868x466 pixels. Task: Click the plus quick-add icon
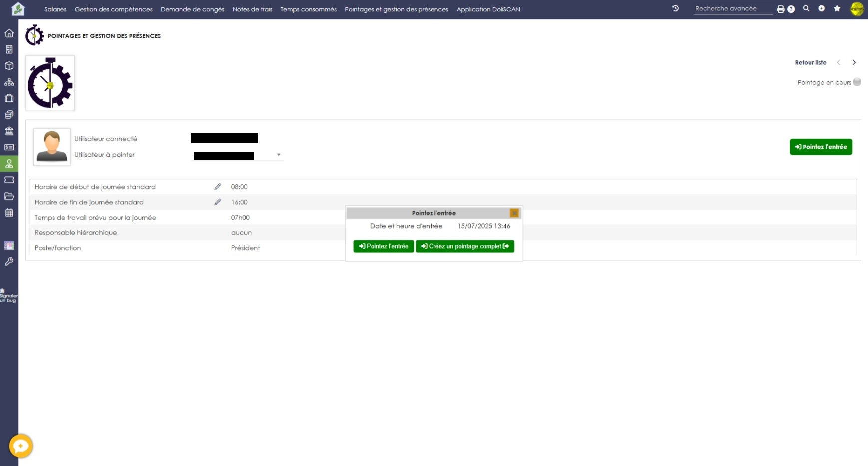click(x=821, y=8)
